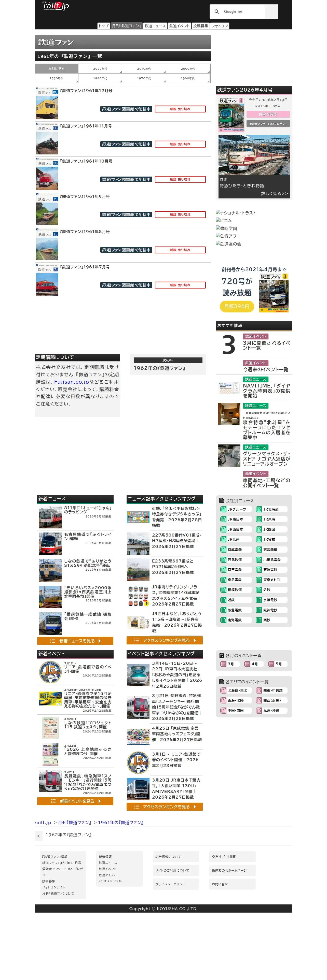Select the 1980年代 year tab

click(100, 78)
